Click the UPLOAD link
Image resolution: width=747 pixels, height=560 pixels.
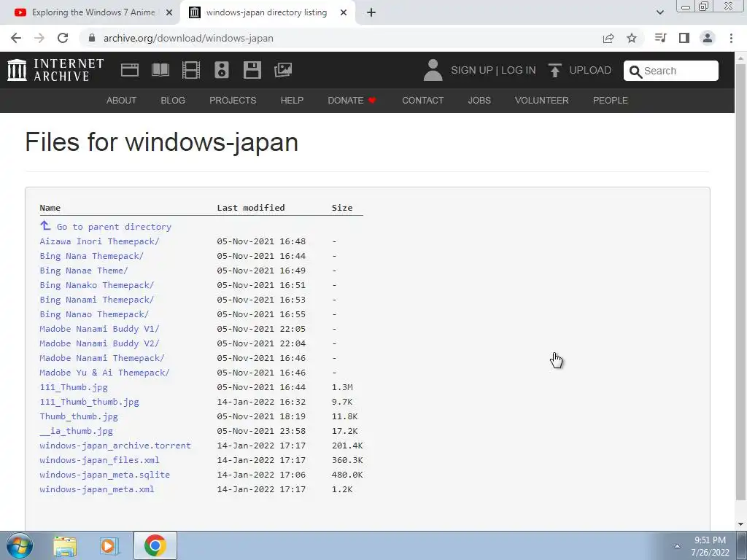coord(590,71)
